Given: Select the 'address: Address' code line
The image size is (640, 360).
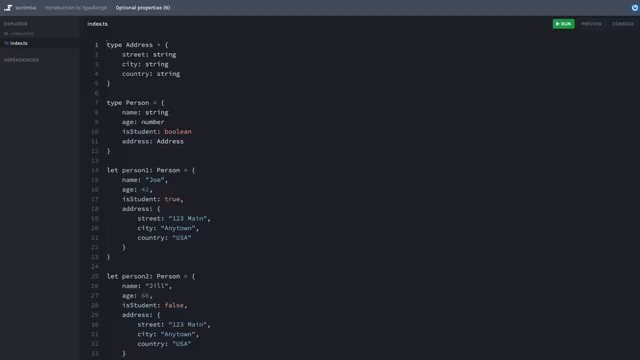Looking at the screenshot, I should pyautogui.click(x=153, y=141).
